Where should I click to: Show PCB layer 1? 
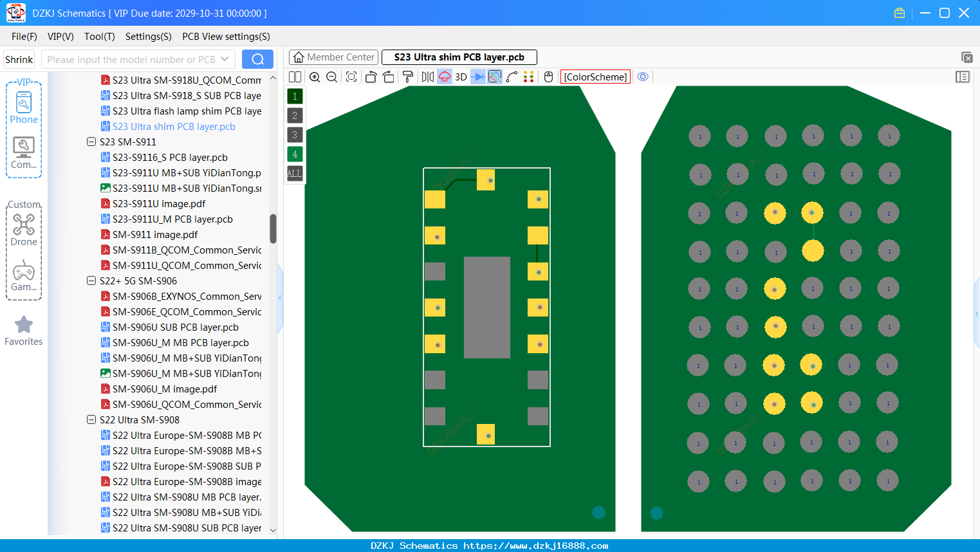[295, 97]
